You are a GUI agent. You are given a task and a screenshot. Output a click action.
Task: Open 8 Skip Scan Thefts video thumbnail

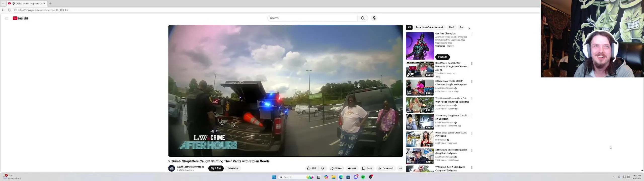420,87
